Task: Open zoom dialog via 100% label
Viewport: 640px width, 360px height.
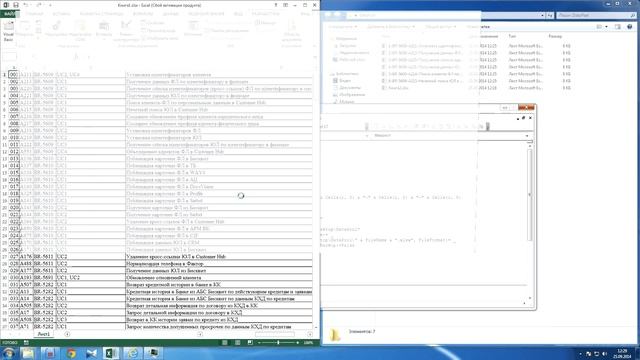Action: point(308,342)
